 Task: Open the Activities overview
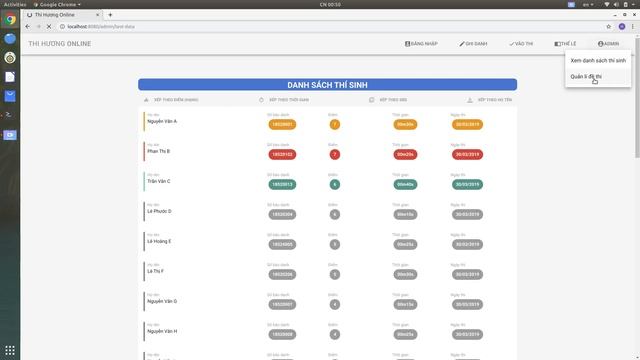[x=15, y=4]
